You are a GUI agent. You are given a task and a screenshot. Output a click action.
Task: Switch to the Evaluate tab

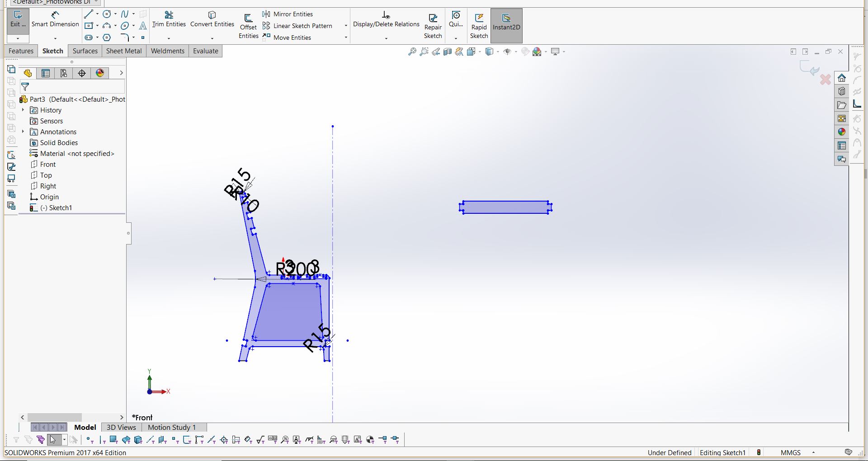tap(206, 51)
